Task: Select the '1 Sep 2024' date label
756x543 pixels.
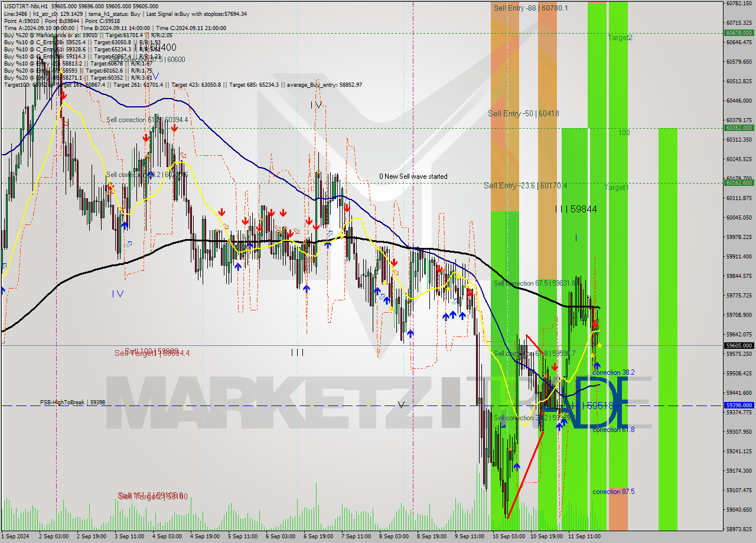Action: (x=15, y=537)
